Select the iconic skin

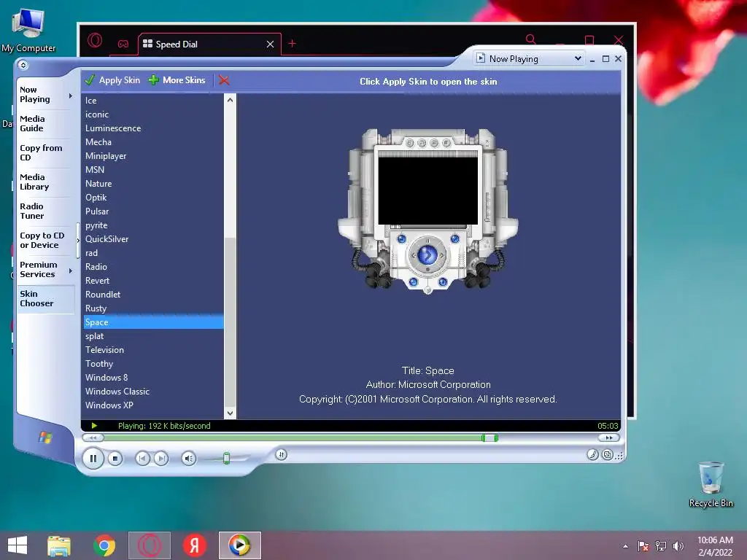[153, 114]
